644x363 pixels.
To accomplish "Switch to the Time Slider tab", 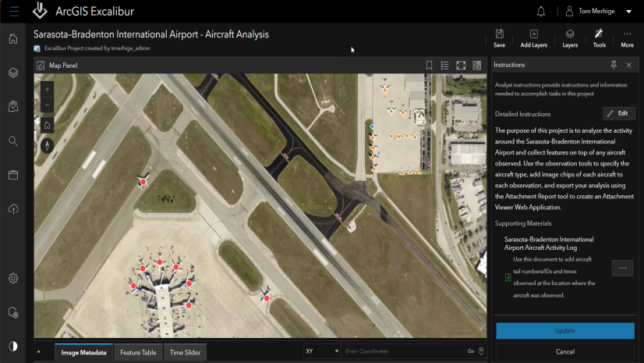I will [x=186, y=352].
